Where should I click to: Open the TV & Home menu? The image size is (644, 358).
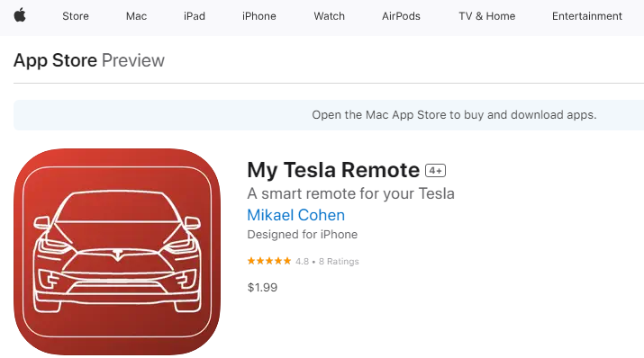(x=487, y=16)
